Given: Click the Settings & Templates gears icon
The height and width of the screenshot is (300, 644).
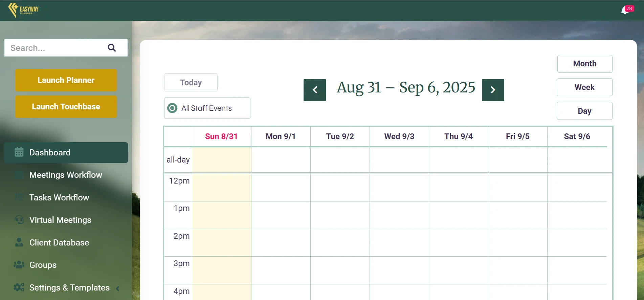Looking at the screenshot, I should [x=19, y=287].
